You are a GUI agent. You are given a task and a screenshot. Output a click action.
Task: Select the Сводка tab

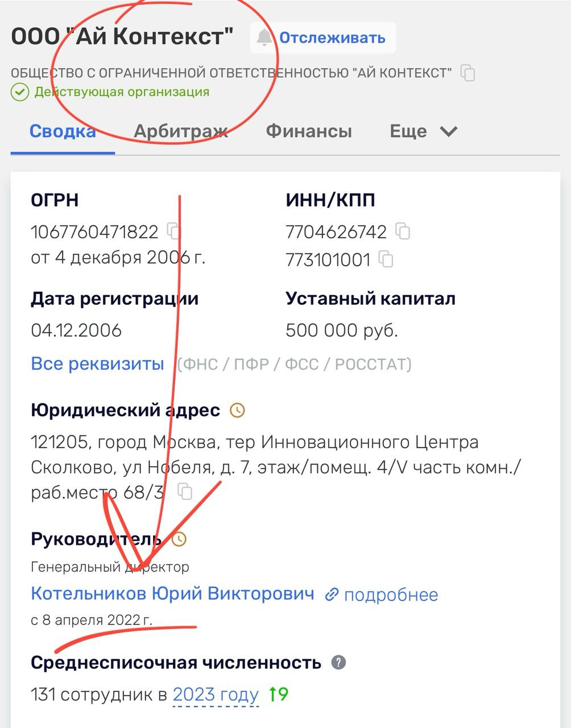tap(63, 131)
